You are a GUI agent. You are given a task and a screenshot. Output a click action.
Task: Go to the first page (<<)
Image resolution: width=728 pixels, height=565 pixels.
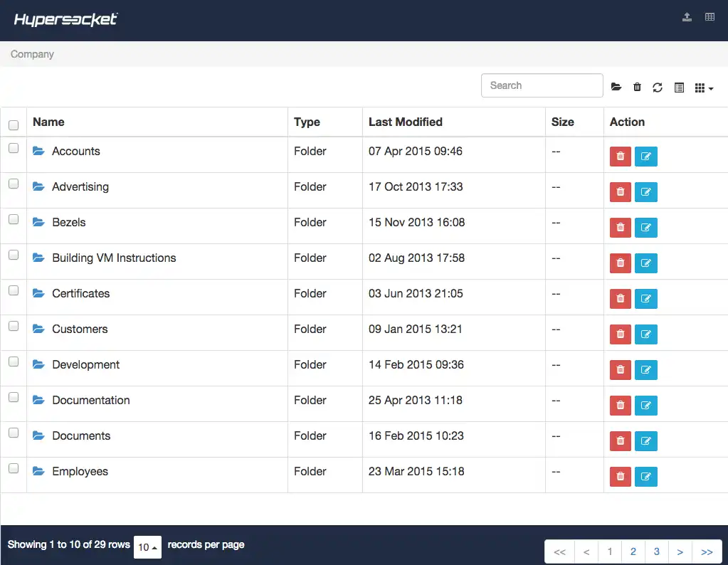tap(559, 551)
